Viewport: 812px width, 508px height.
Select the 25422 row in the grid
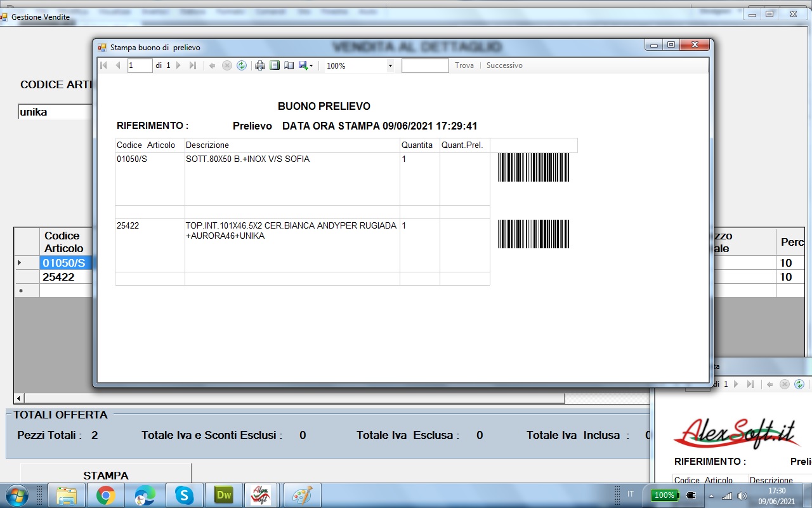point(58,277)
